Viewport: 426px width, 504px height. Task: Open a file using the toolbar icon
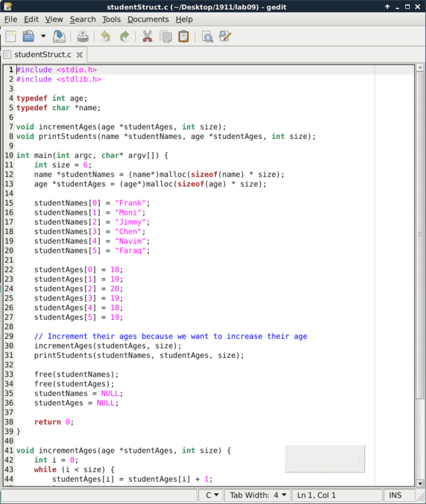(x=28, y=36)
